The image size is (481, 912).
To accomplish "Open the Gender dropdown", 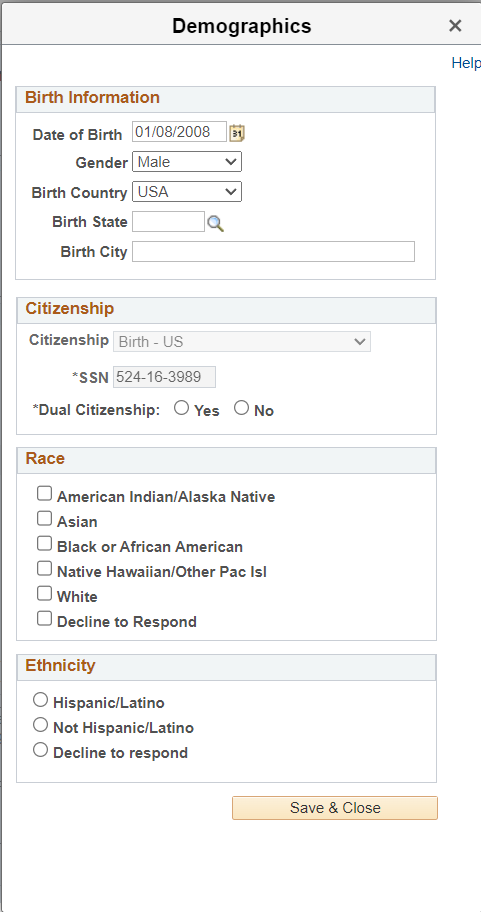I will pyautogui.click(x=187, y=162).
